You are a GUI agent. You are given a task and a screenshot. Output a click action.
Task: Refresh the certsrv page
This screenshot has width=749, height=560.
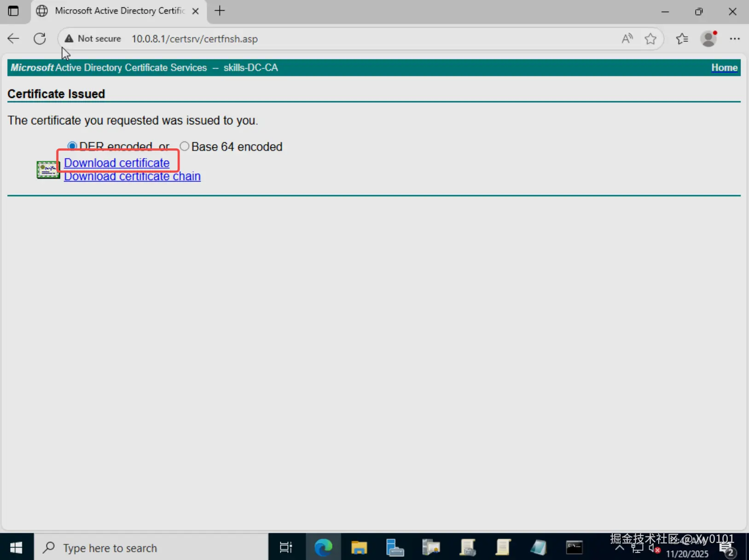pyautogui.click(x=40, y=39)
